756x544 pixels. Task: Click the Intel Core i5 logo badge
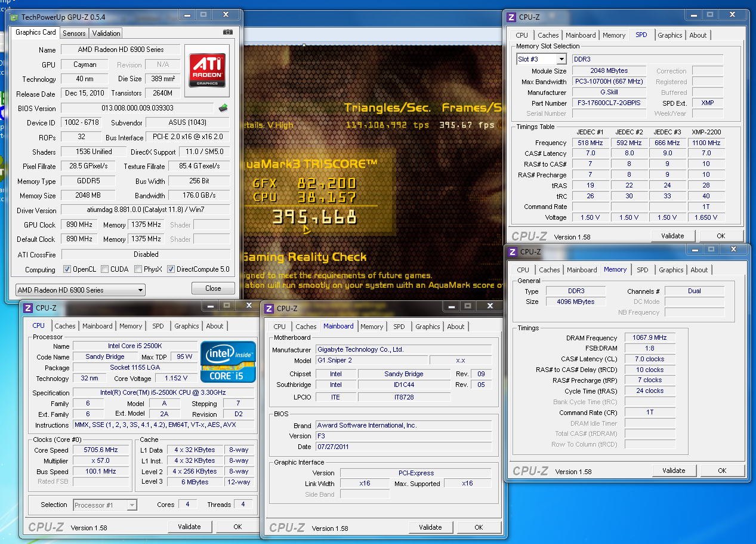[x=228, y=361]
